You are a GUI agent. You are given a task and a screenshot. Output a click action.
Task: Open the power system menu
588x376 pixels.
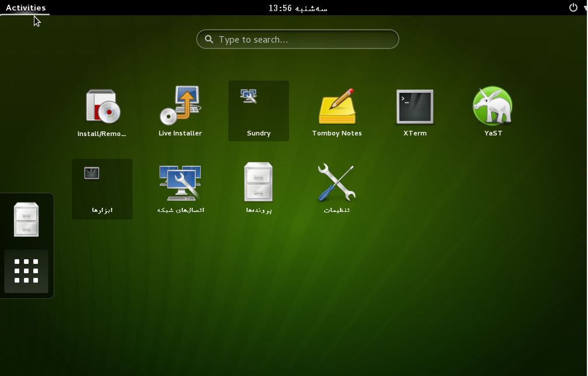573,8
